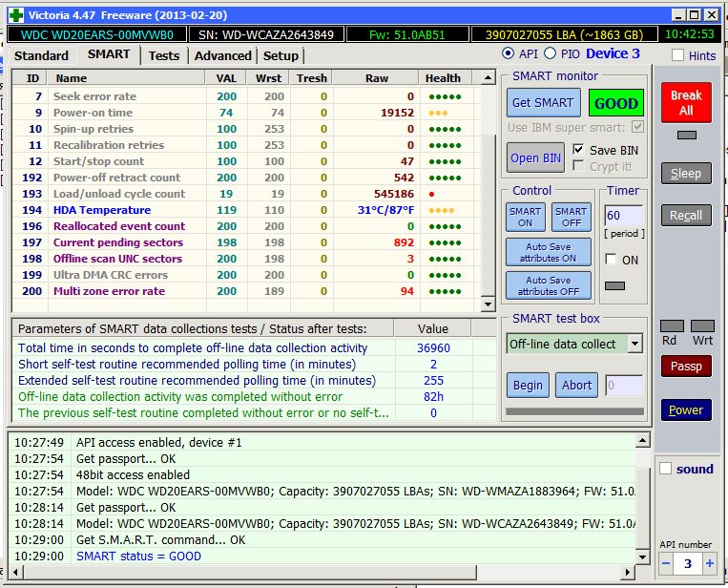Select the PIO radio button
728x588 pixels.
(550, 53)
